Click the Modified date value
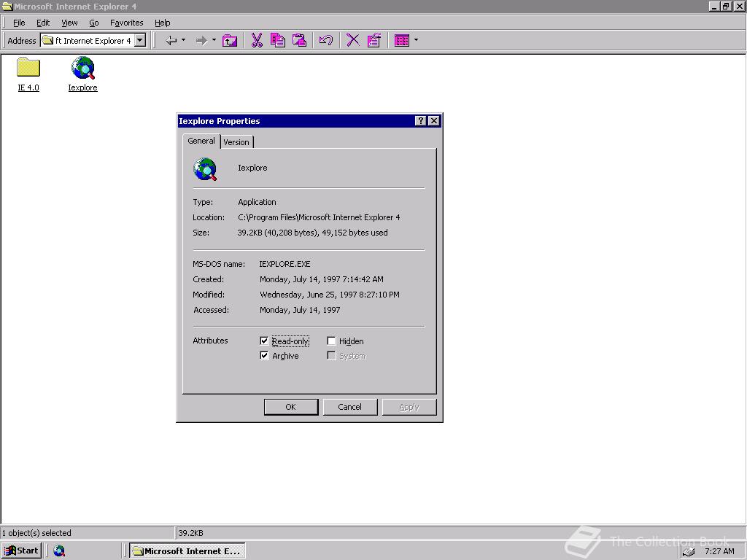This screenshot has height=560, width=747. 330,295
